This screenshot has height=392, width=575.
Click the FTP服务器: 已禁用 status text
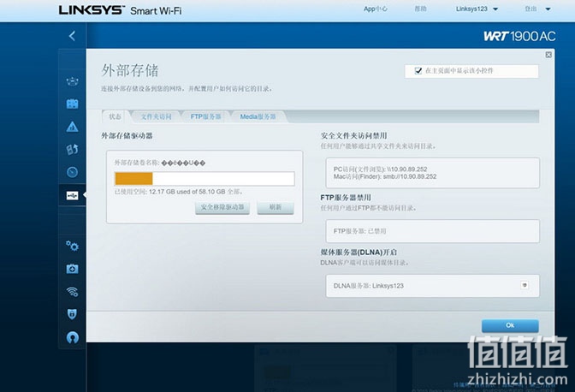pos(359,231)
